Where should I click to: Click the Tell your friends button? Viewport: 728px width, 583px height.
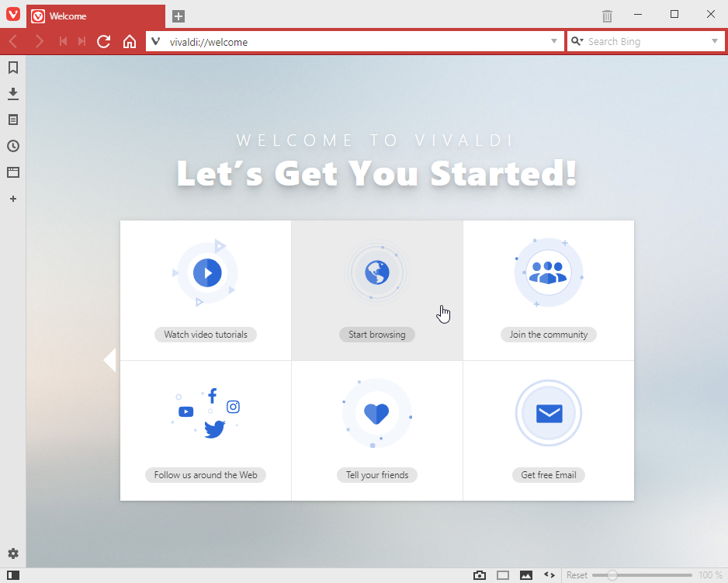(377, 475)
